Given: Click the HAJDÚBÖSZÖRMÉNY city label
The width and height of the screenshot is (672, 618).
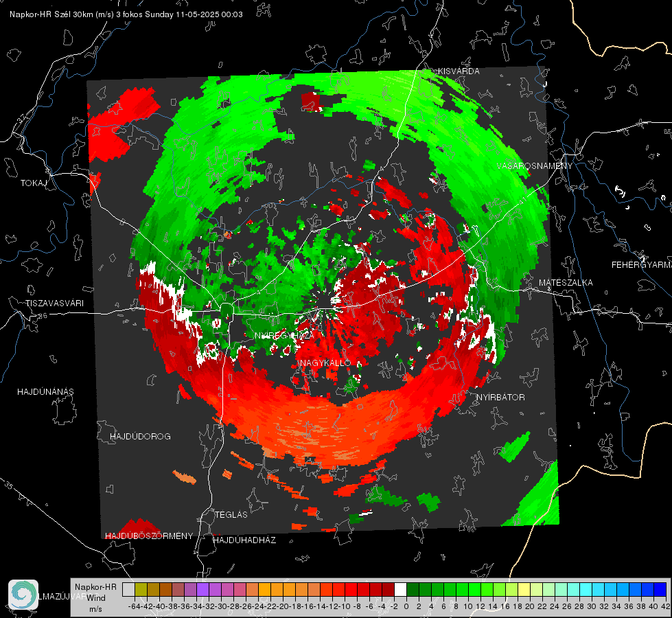Looking at the screenshot, I should [149, 536].
